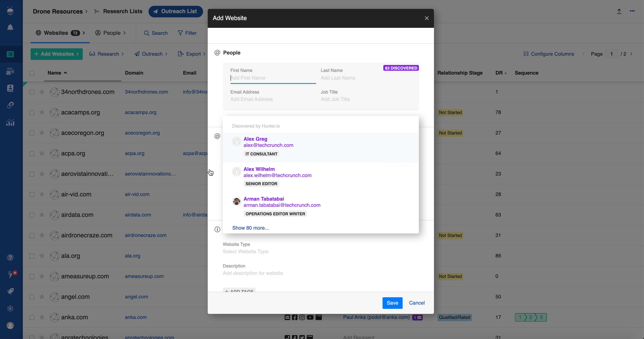
Task: Select the checkbox for the anka.com row
Action: tap(32, 317)
